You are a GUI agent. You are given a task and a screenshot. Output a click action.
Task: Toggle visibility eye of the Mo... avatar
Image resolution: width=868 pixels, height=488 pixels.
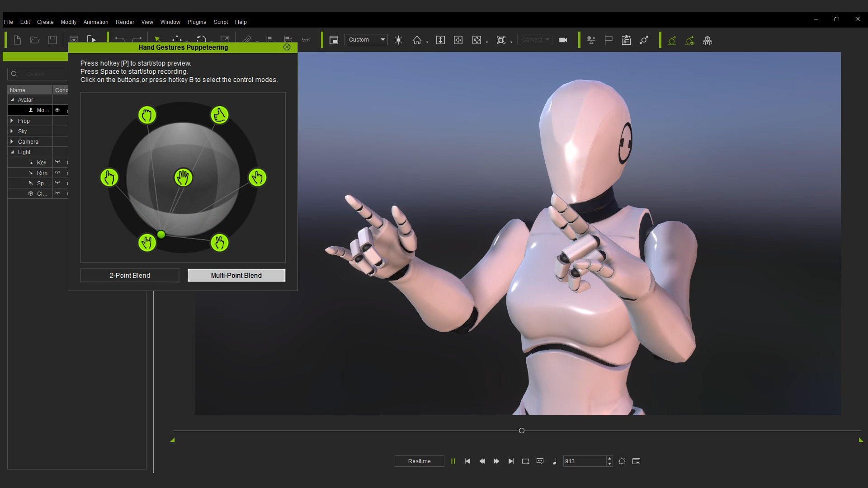click(57, 110)
